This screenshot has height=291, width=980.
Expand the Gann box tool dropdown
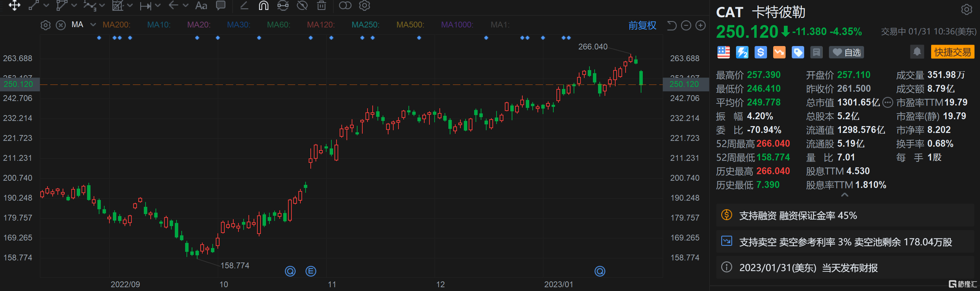[x=130, y=5]
